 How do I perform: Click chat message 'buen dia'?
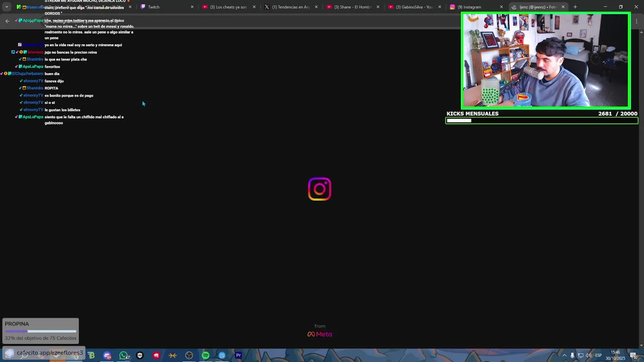pyautogui.click(x=52, y=74)
